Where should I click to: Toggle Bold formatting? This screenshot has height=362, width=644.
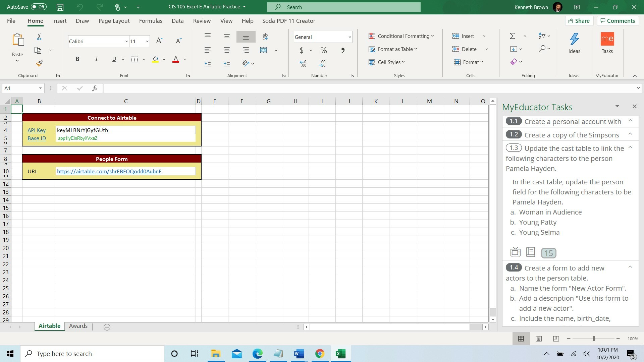[77, 59]
